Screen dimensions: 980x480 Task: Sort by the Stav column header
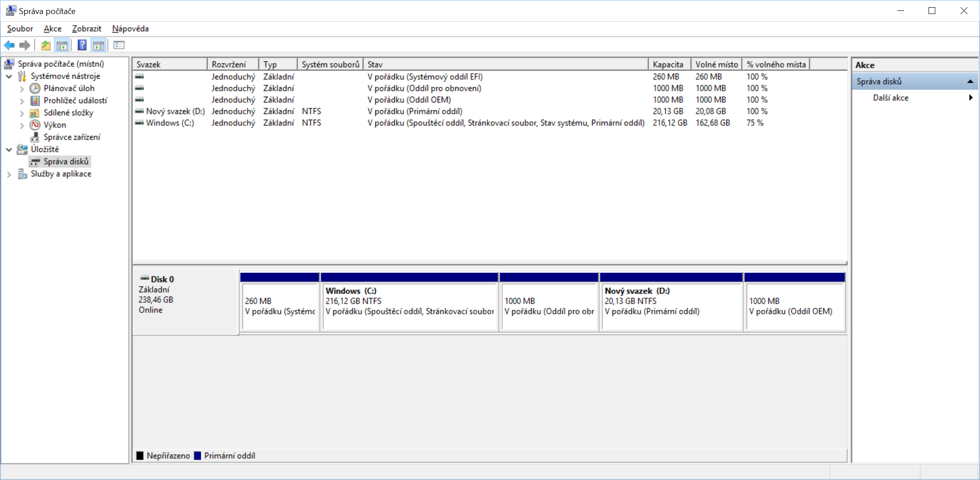[x=506, y=64]
